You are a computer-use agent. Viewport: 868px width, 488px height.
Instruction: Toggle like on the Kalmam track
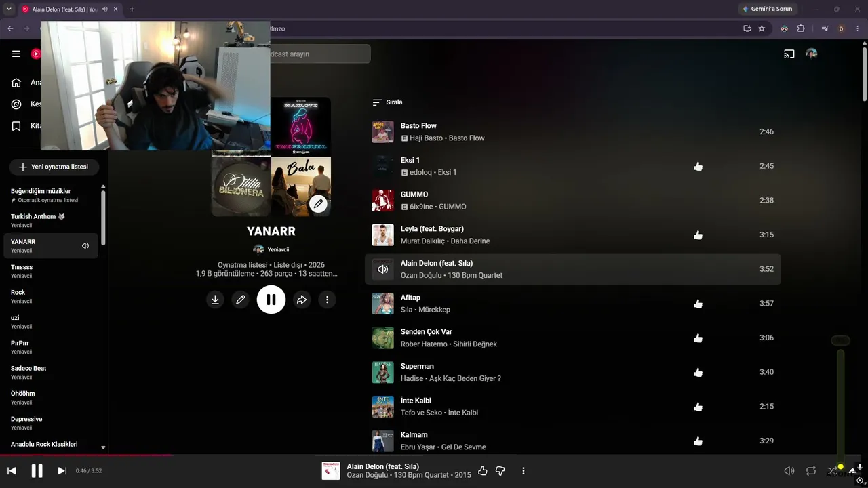698,441
